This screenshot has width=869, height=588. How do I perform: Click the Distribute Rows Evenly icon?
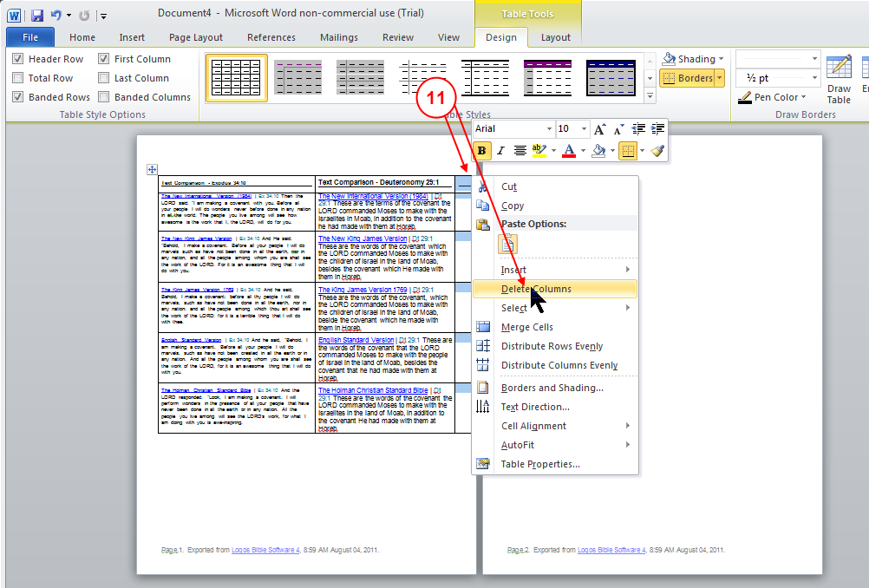coord(483,346)
